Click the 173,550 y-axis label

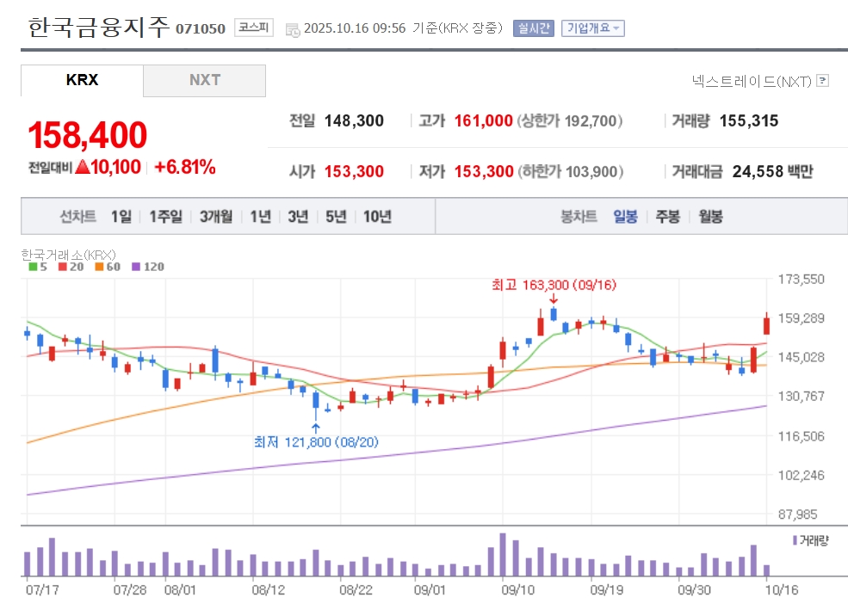coord(801,280)
